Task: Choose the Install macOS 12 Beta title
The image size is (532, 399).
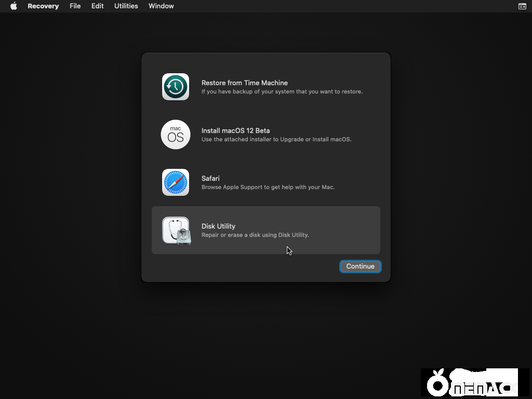Action: coord(235,130)
